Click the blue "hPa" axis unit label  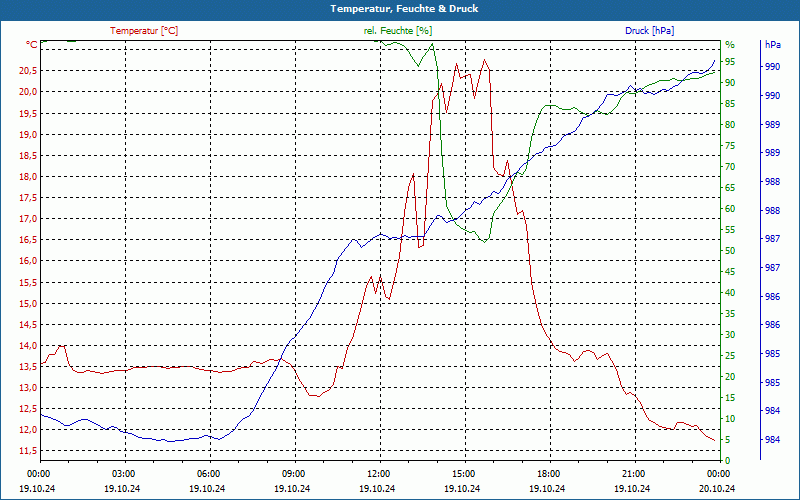click(x=772, y=45)
